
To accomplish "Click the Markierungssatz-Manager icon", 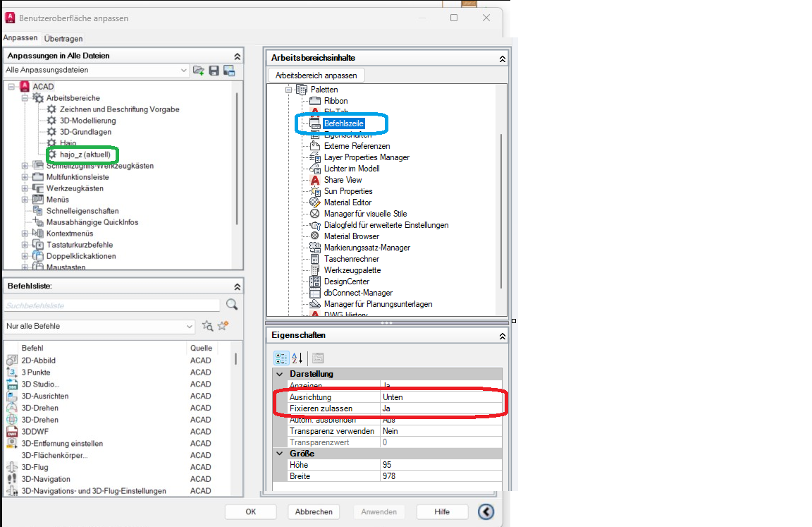I will tap(315, 248).
